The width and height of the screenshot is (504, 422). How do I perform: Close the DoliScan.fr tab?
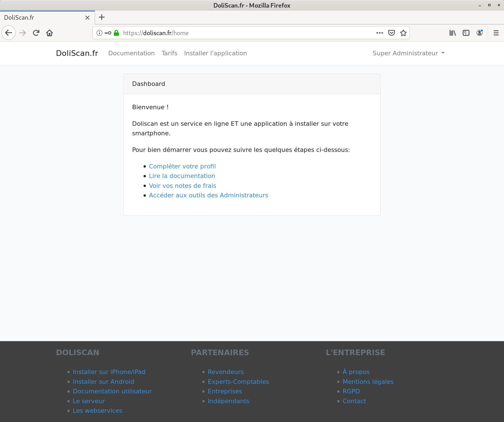pyautogui.click(x=87, y=18)
